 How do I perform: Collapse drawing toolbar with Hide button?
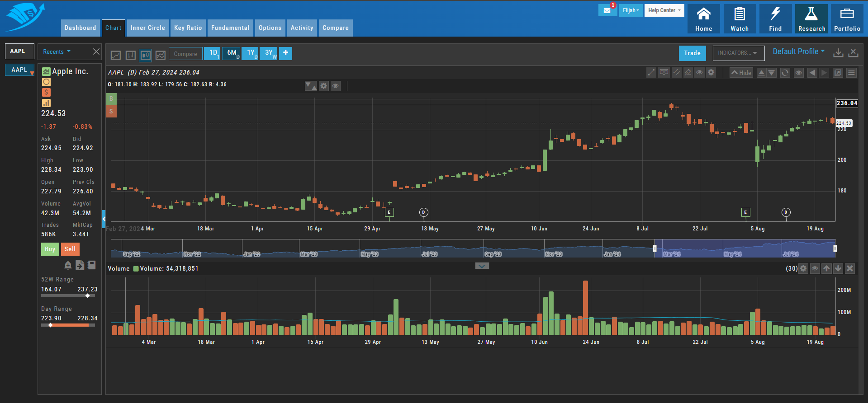[x=741, y=73]
